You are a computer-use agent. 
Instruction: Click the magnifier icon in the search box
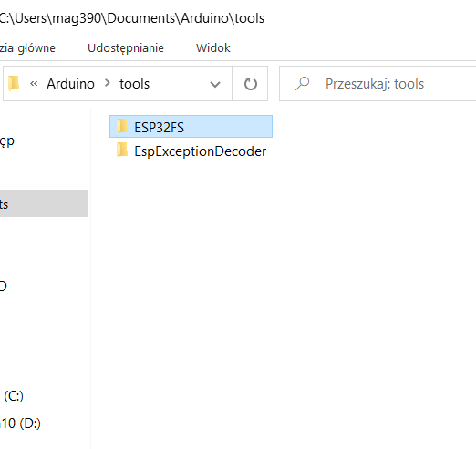[302, 84]
